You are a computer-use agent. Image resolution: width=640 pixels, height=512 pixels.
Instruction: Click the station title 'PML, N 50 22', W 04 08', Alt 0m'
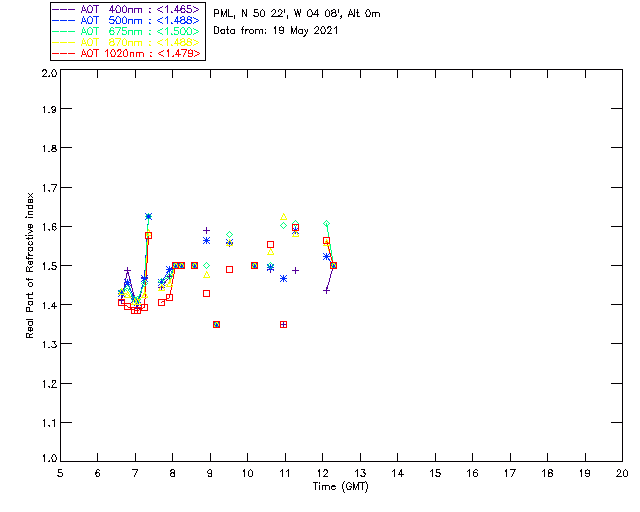click(x=297, y=13)
